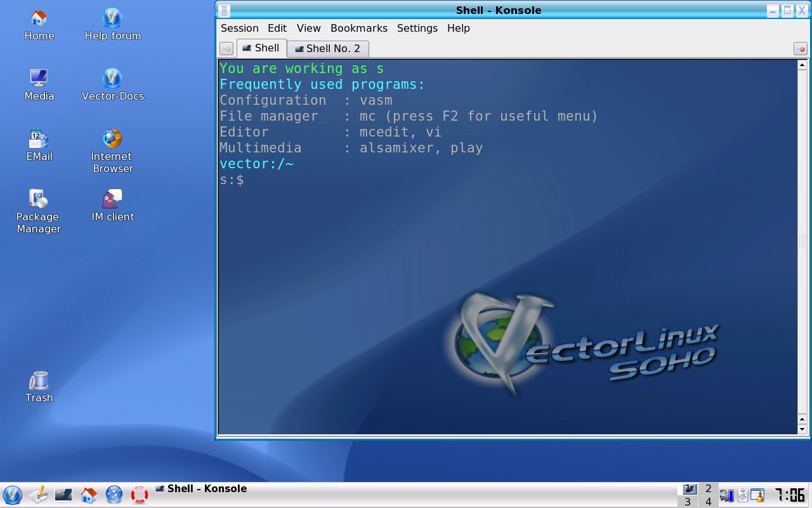The image size is (812, 508).
Task: Switch to virtual desktop 2 in pager
Action: 709,489
